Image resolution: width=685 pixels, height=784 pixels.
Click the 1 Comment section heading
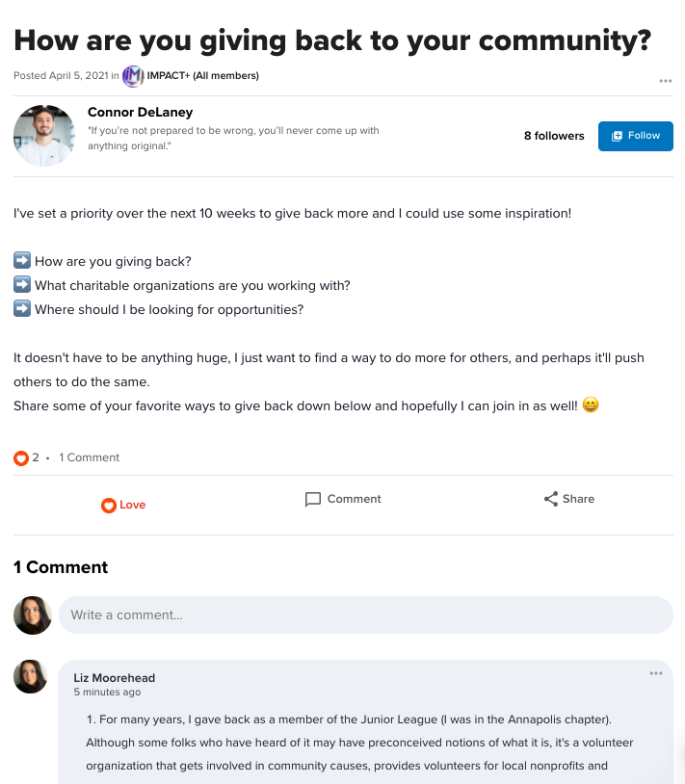click(x=61, y=567)
